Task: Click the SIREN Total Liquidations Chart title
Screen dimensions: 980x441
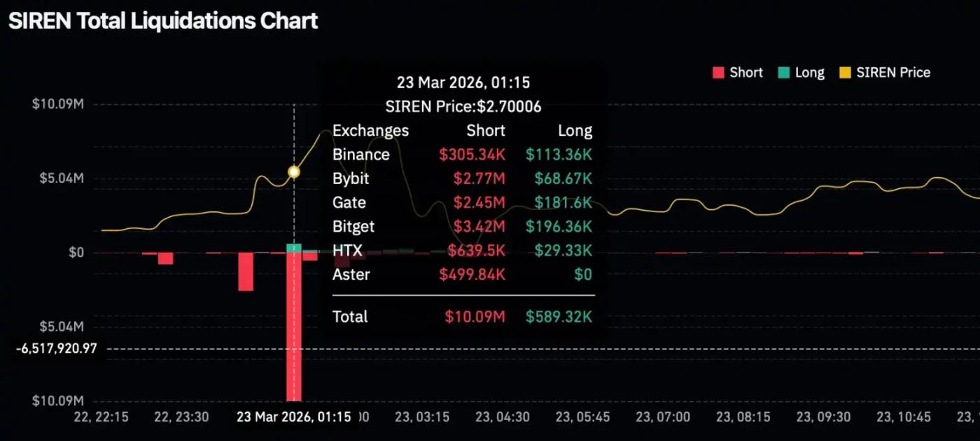Action: point(163,20)
